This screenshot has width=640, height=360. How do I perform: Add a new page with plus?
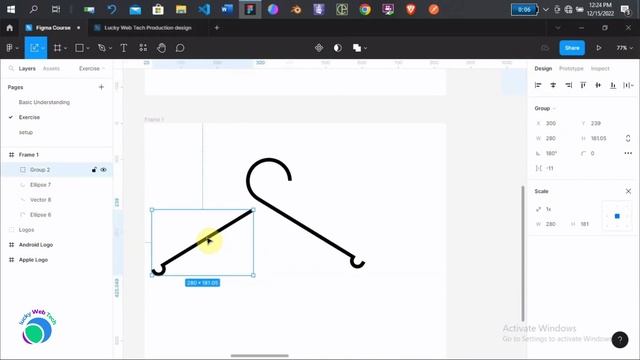[x=101, y=87]
